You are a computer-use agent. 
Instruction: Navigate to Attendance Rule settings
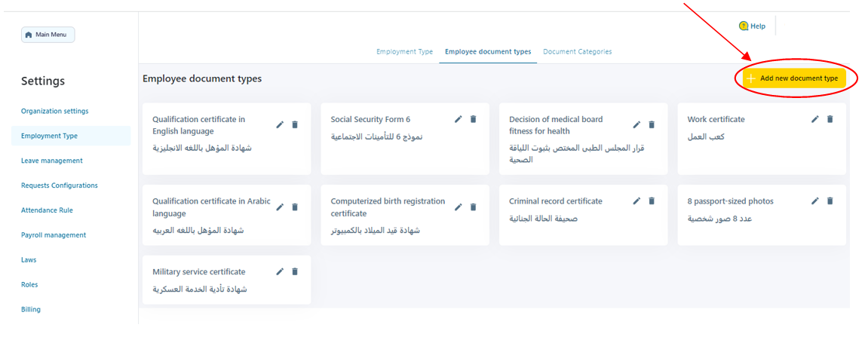coord(47,210)
